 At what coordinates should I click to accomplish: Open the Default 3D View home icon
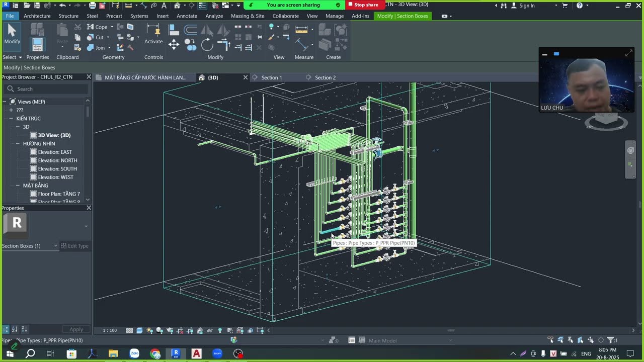177,5
